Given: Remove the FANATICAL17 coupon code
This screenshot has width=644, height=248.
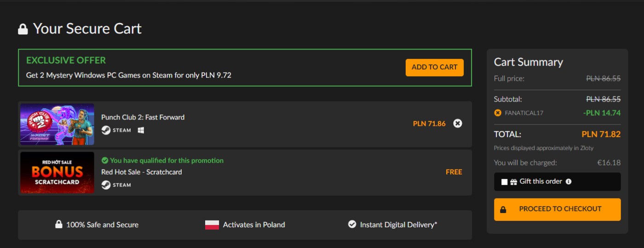Looking at the screenshot, I should (x=497, y=113).
